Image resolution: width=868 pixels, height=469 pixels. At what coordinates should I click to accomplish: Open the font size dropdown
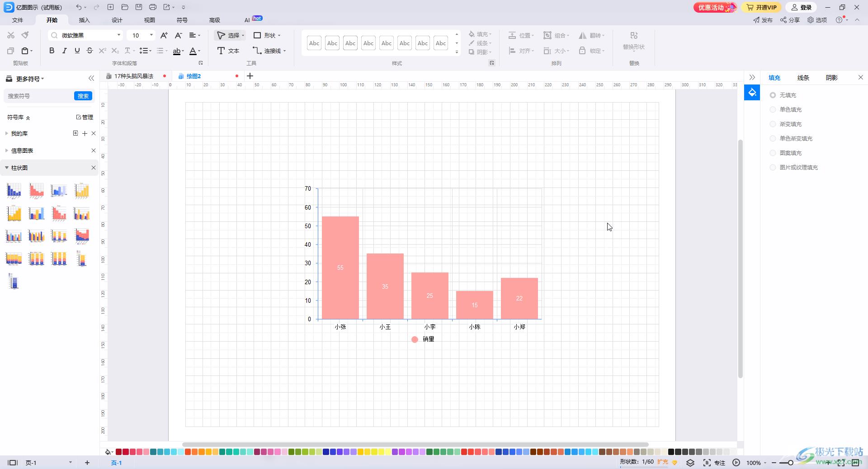pos(151,35)
